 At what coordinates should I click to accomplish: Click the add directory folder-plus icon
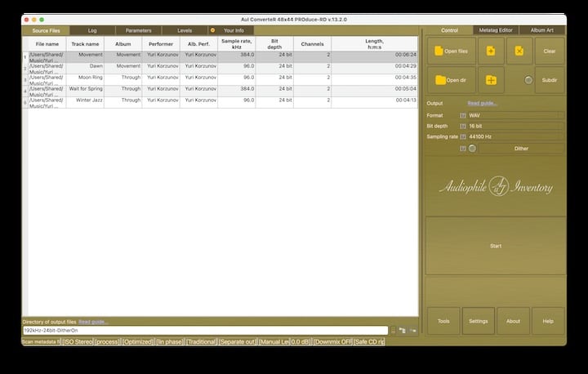491,80
